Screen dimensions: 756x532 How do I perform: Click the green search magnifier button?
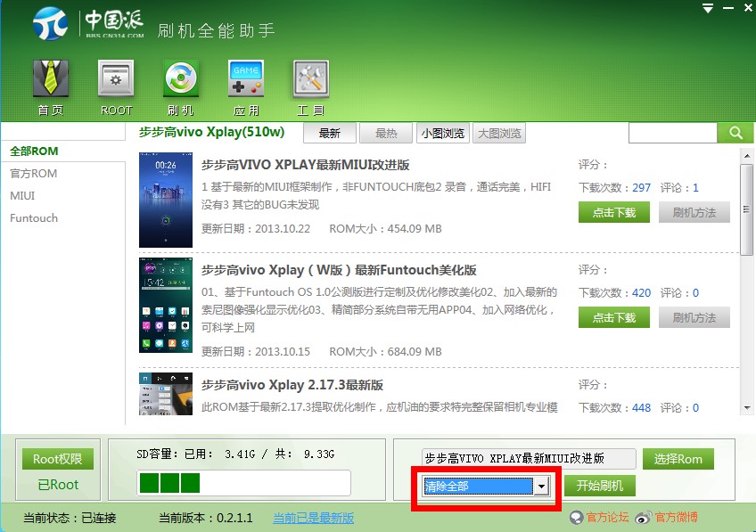point(735,133)
